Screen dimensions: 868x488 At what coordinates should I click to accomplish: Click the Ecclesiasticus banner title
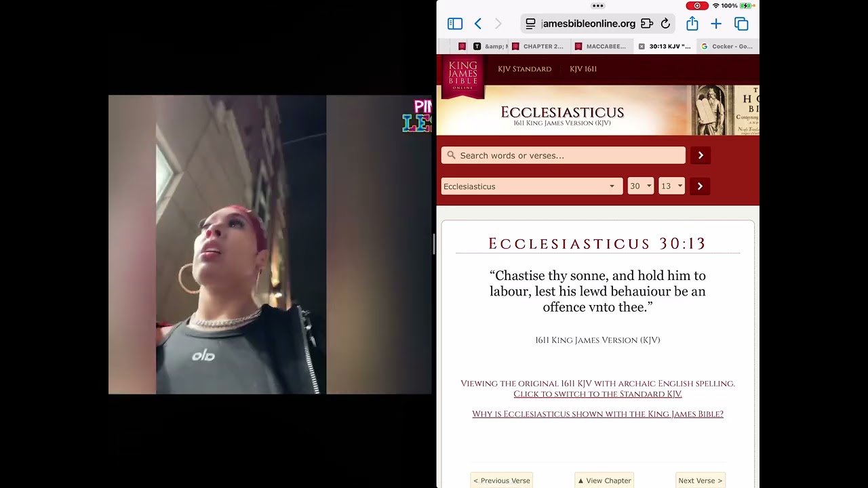tap(562, 113)
